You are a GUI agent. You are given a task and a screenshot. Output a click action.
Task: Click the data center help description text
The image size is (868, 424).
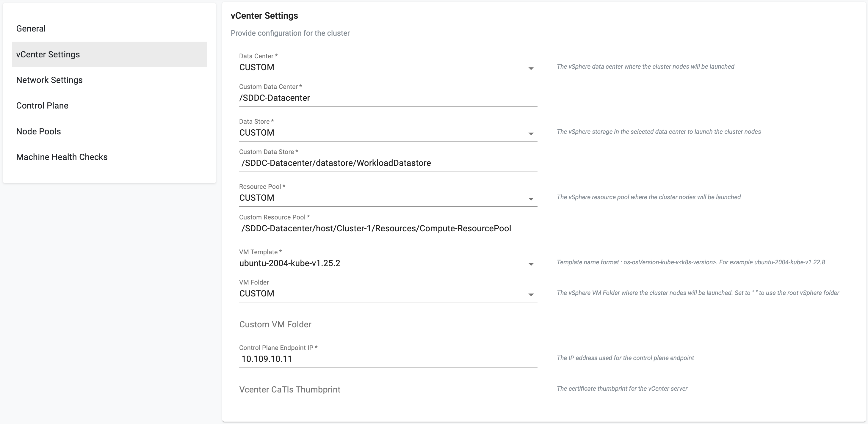click(x=645, y=67)
